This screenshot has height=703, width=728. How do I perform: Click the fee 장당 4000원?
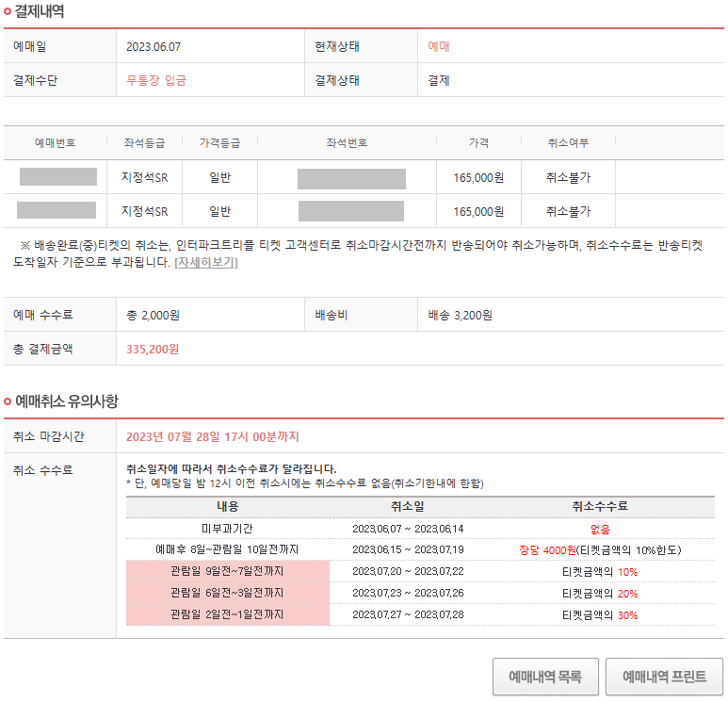(x=548, y=550)
